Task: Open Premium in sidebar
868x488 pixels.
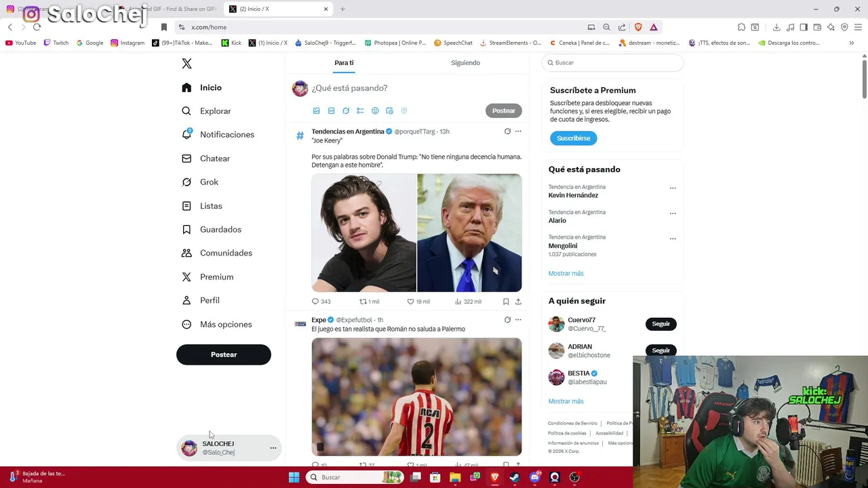Action: pyautogui.click(x=208, y=277)
